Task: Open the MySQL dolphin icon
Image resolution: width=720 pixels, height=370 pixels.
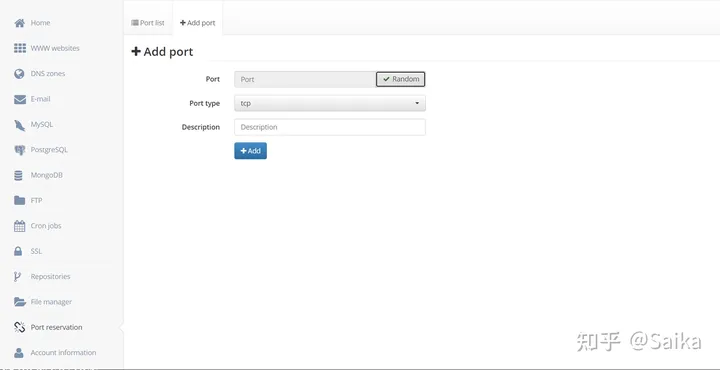Action: click(19, 124)
